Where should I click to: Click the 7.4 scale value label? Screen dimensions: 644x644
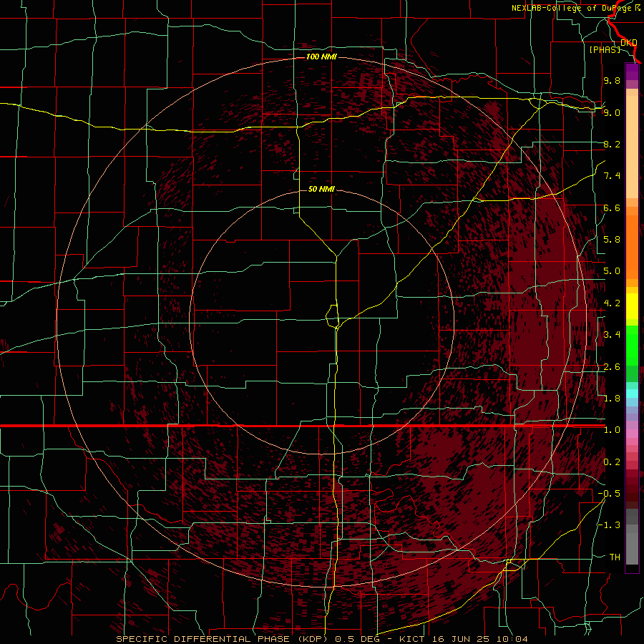[612, 176]
